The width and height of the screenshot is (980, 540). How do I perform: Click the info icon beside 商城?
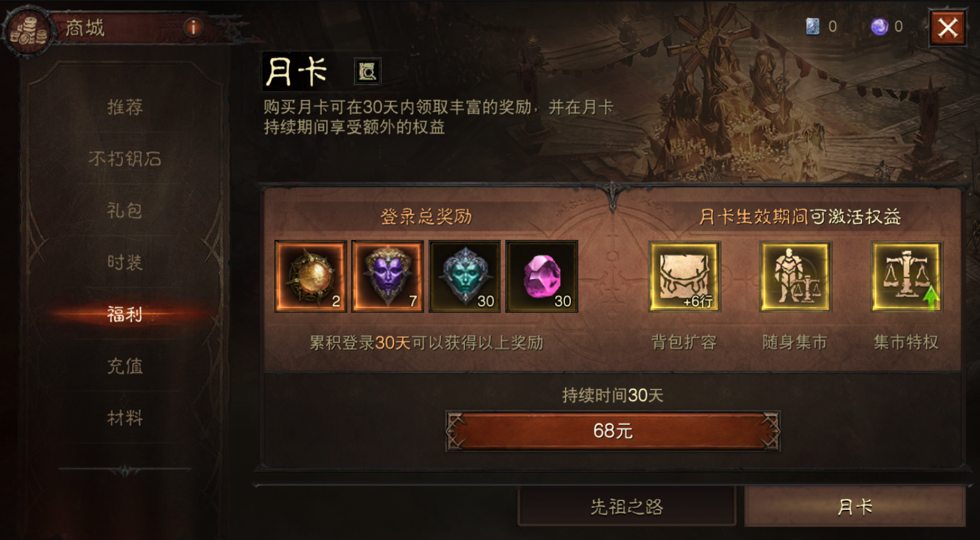pos(193,27)
